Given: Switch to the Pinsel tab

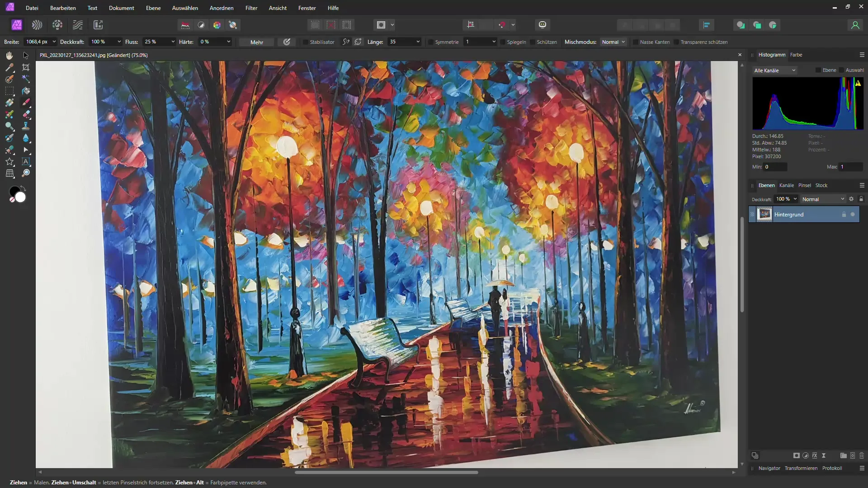Looking at the screenshot, I should tap(805, 185).
